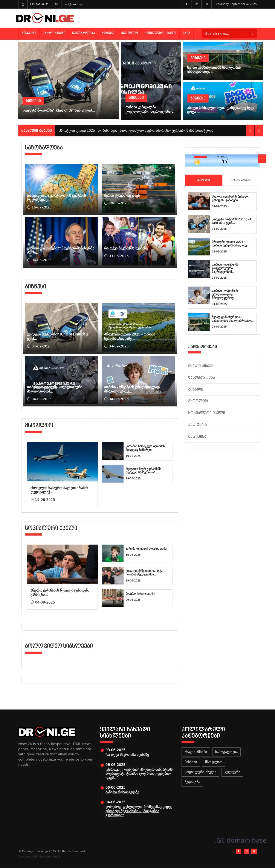Click the Facebook icon in the top bar
This screenshot has height=868, width=275.
[187, 4]
